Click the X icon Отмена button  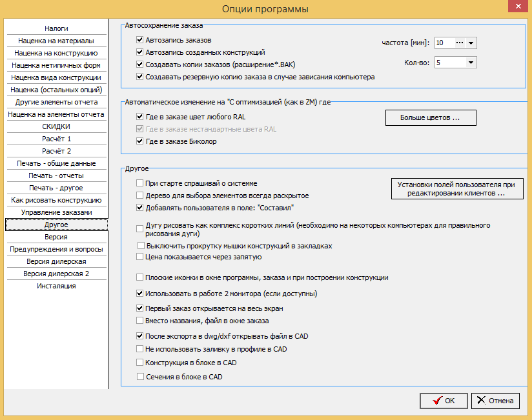click(495, 401)
